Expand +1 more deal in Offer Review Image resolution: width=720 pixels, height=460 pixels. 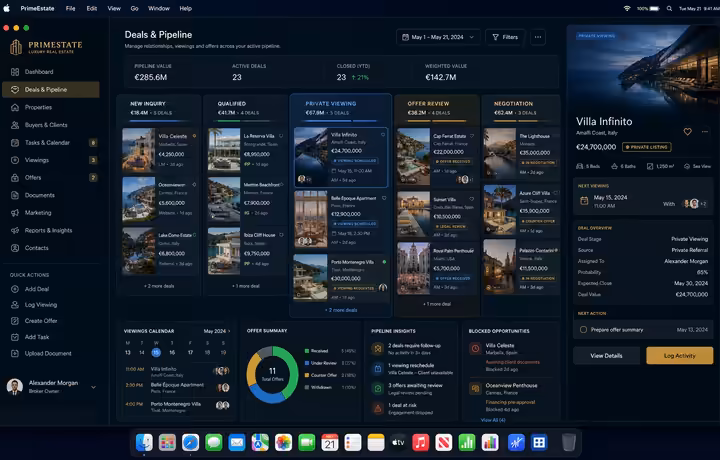pyautogui.click(x=437, y=304)
